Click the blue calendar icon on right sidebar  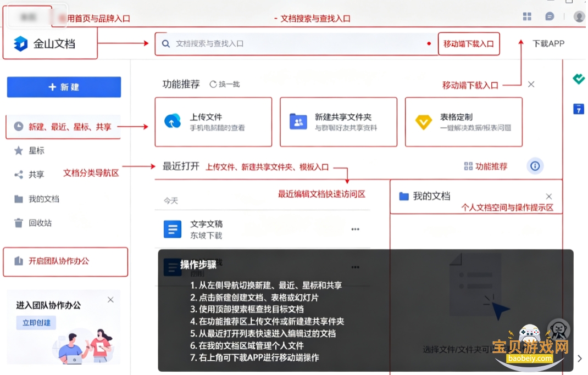pyautogui.click(x=579, y=109)
